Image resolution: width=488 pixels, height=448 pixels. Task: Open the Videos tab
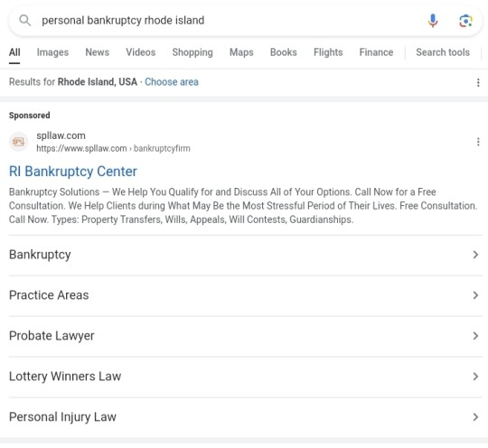click(x=141, y=52)
